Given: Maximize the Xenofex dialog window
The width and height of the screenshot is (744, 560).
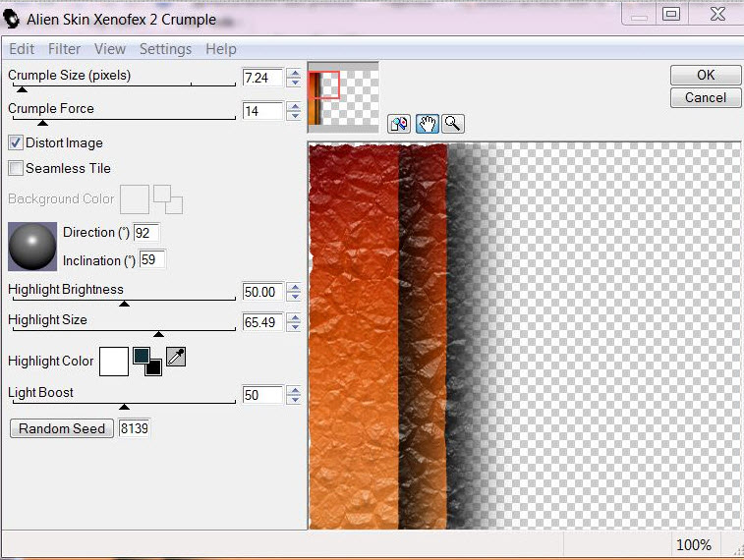Looking at the screenshot, I should (671, 14).
